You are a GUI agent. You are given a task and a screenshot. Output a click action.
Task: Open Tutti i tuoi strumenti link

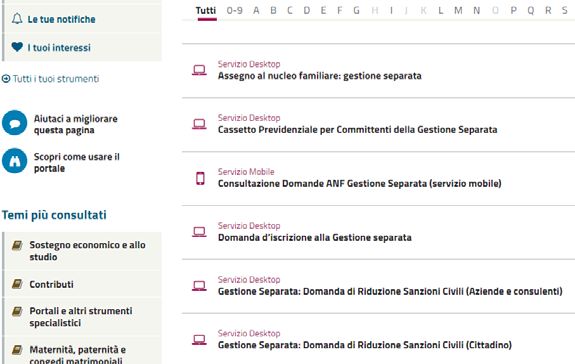(x=56, y=78)
